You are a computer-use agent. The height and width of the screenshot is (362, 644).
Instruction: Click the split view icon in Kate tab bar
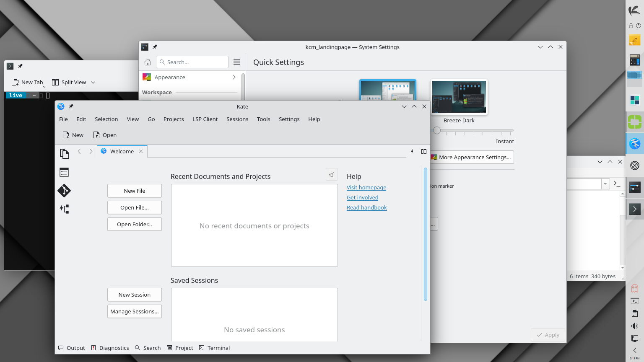[424, 151]
